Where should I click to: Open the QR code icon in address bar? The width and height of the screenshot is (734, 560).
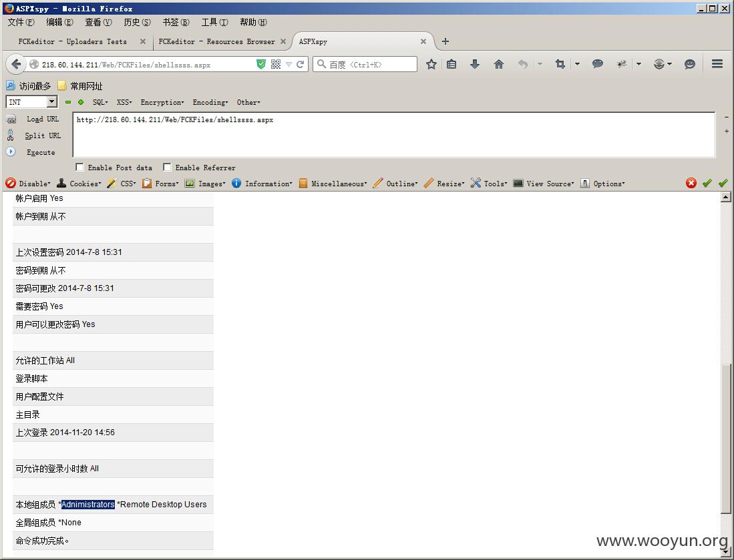(276, 64)
